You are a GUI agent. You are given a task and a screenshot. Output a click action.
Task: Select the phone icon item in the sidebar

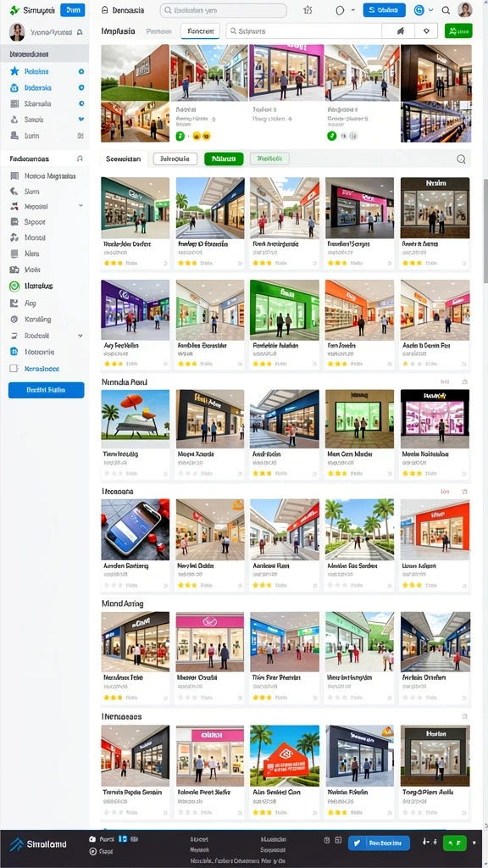pyautogui.click(x=25, y=191)
